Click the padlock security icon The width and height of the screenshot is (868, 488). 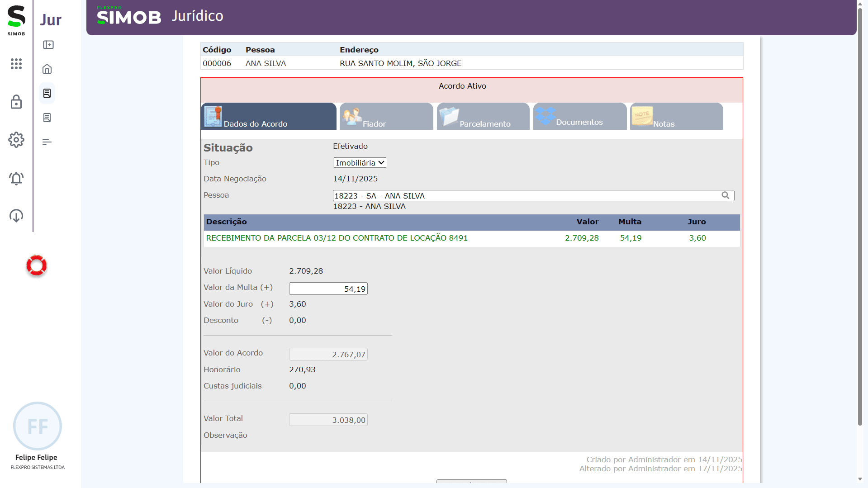[x=16, y=102]
